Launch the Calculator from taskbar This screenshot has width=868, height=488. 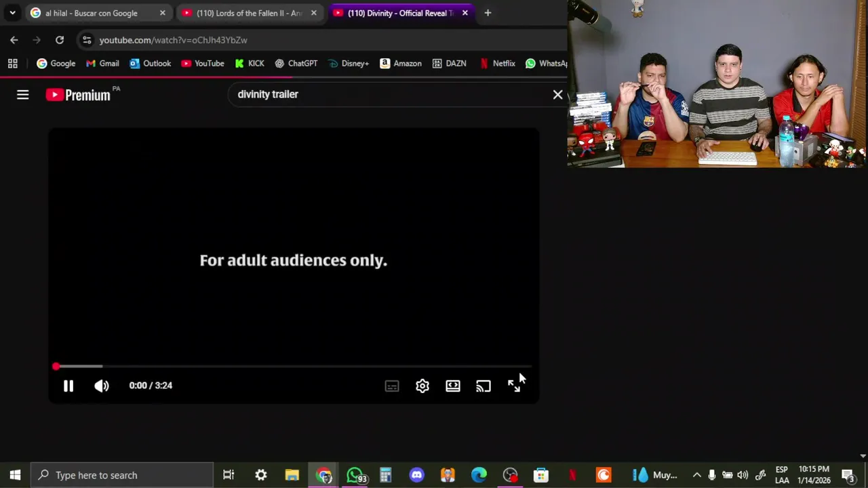pos(386,475)
